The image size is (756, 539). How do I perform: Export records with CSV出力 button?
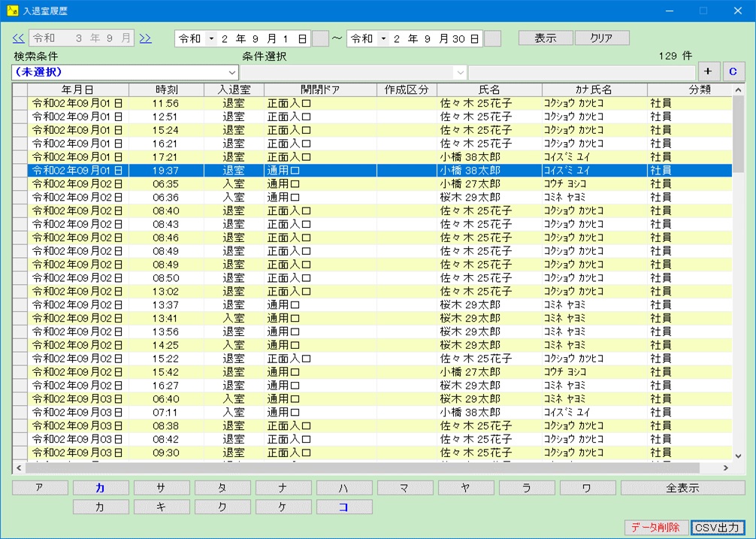point(718,528)
